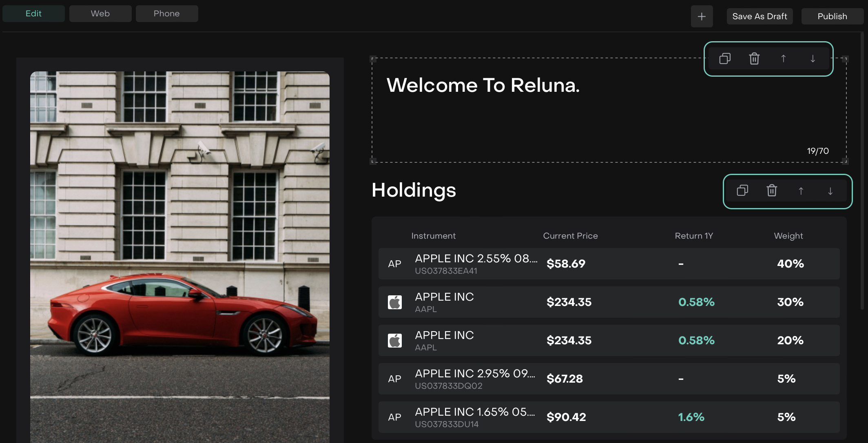868x443 pixels.
Task: Move the Holdings section up
Action: click(801, 191)
